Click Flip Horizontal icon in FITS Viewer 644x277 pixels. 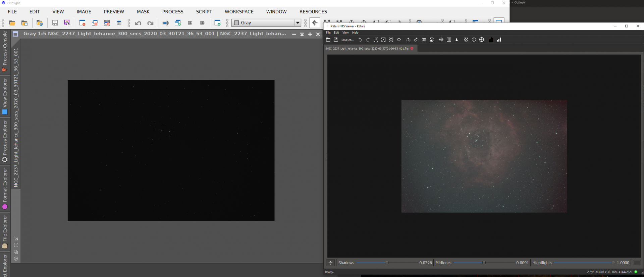pos(424,40)
